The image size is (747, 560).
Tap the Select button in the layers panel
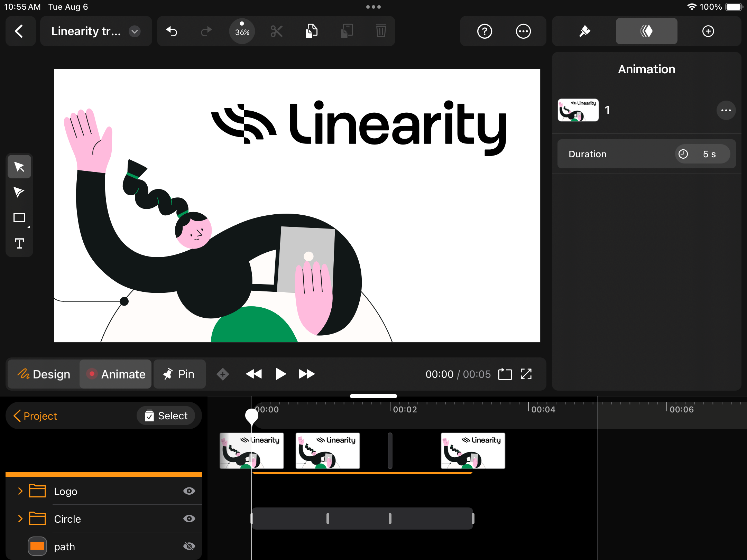[x=166, y=416]
